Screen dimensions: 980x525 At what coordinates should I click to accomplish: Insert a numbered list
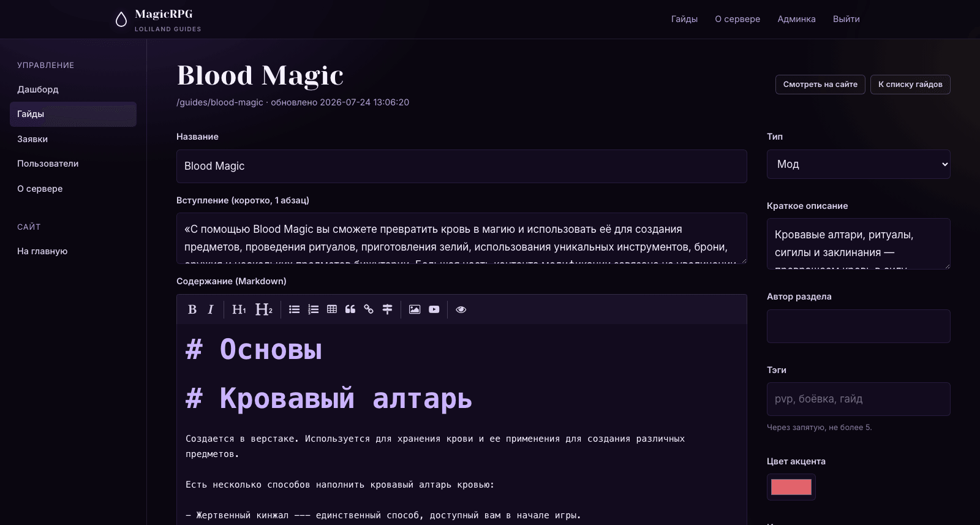(x=313, y=309)
